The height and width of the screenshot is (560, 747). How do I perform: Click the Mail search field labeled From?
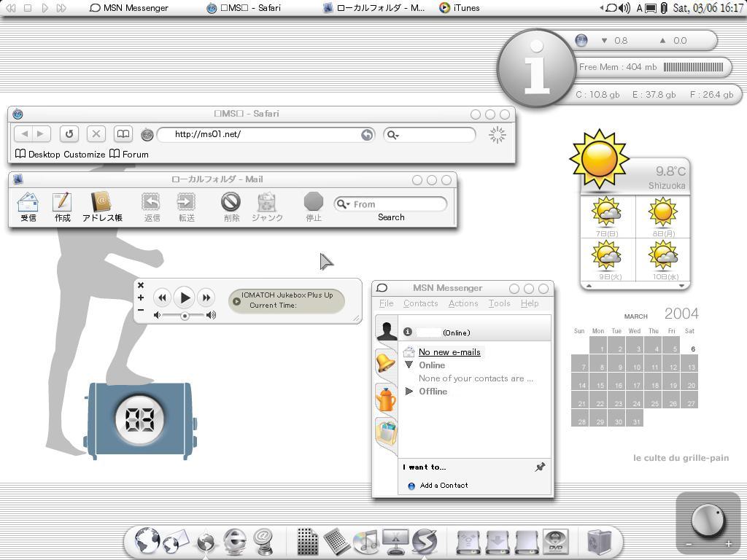click(x=391, y=204)
